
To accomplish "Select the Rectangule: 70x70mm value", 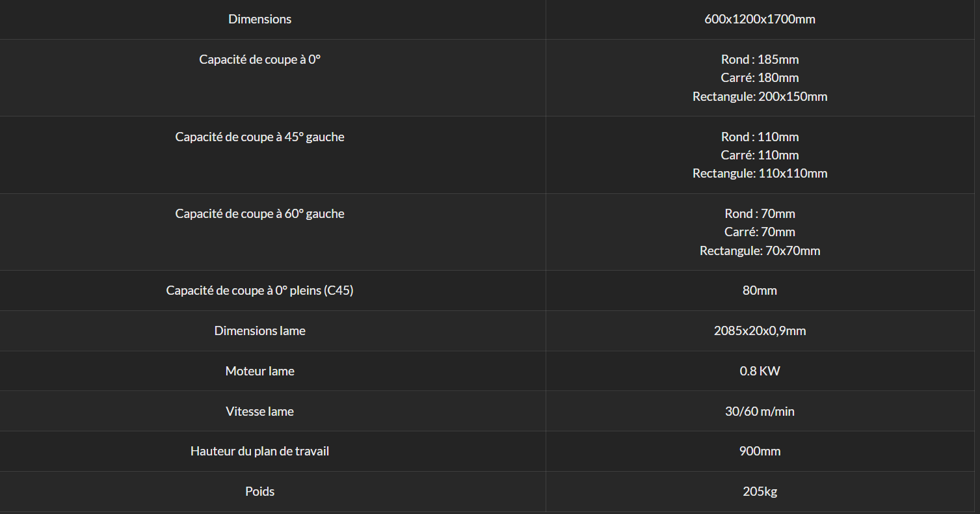I will (760, 250).
